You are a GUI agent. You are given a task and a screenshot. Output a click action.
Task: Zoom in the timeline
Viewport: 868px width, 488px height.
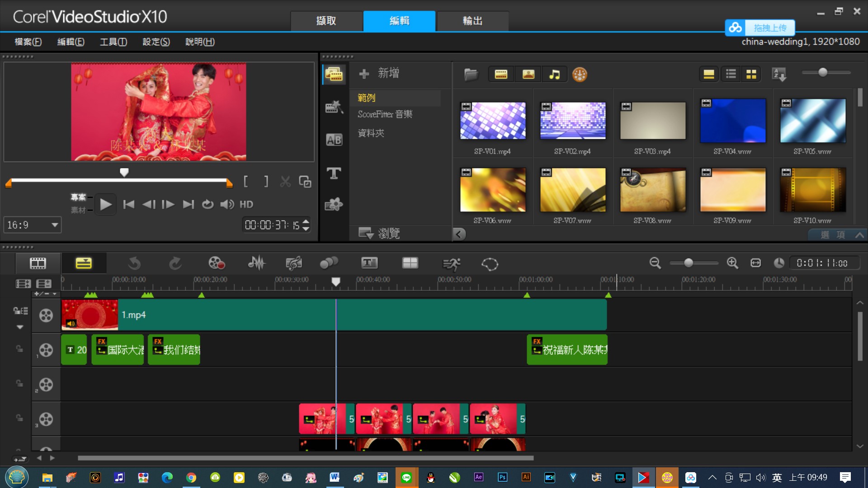(x=732, y=263)
